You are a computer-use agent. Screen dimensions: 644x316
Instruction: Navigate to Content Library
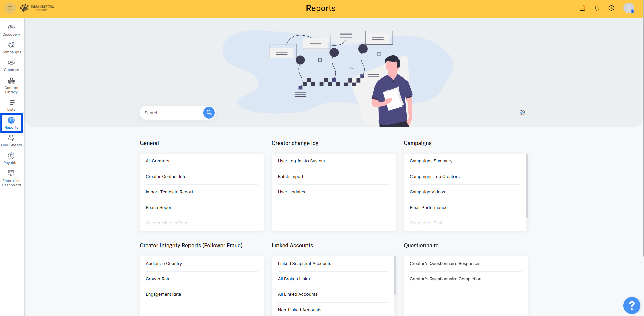coord(11,85)
